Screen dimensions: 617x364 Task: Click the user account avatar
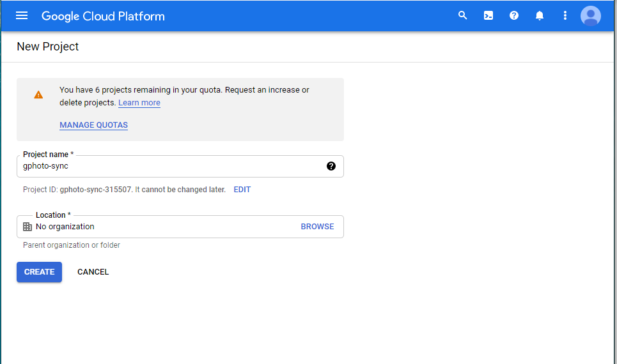click(590, 16)
